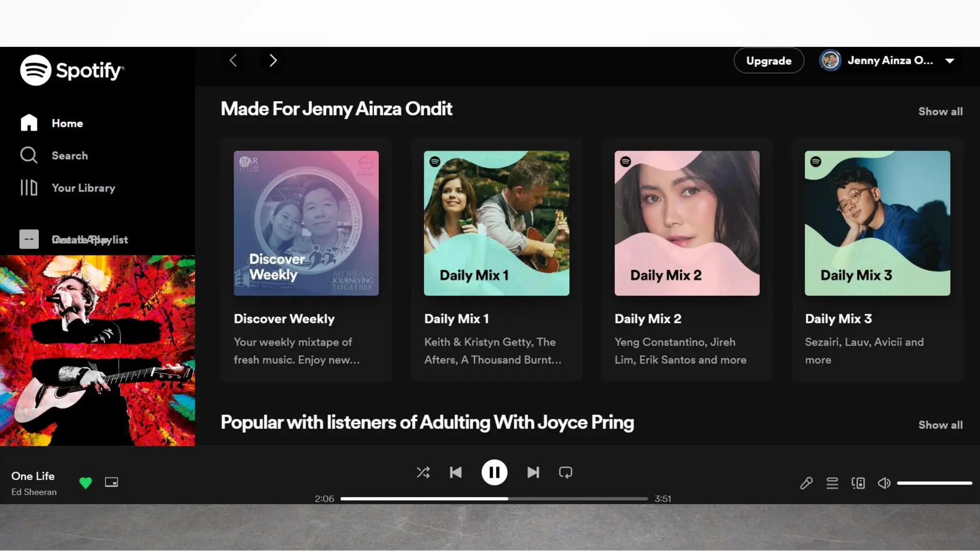Image resolution: width=980 pixels, height=551 pixels.
Task: Navigate back with left chevron
Action: (x=234, y=61)
